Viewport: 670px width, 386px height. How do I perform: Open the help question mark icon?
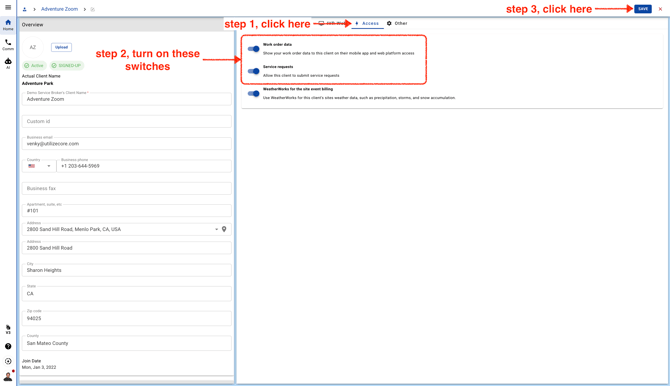(8, 346)
